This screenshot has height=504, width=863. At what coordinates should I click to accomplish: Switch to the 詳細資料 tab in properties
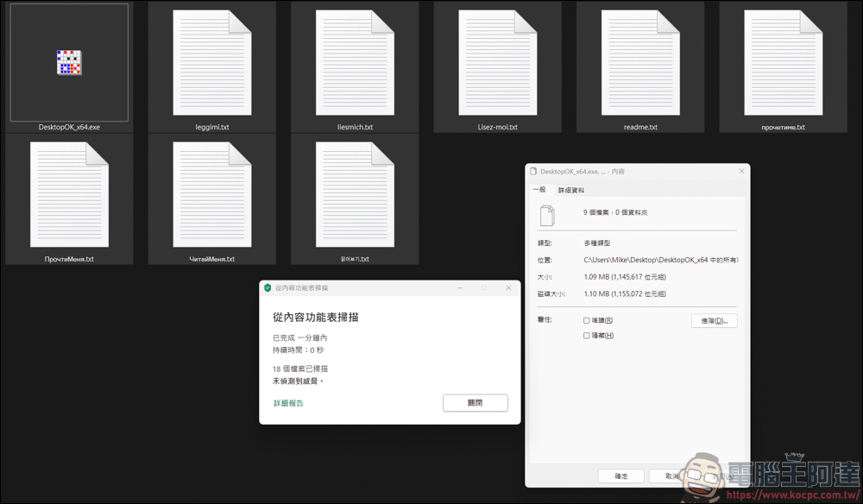(571, 191)
